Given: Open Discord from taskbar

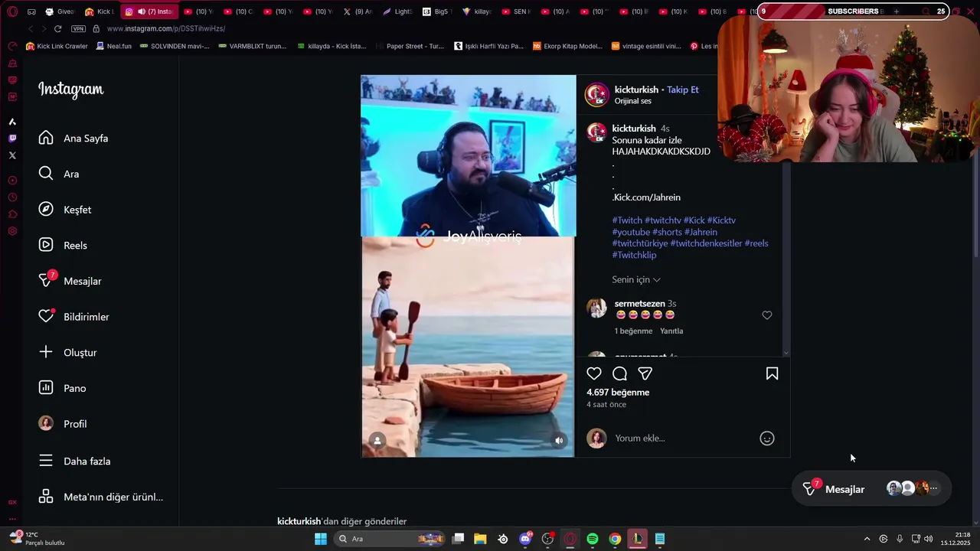Looking at the screenshot, I should coord(525,539).
